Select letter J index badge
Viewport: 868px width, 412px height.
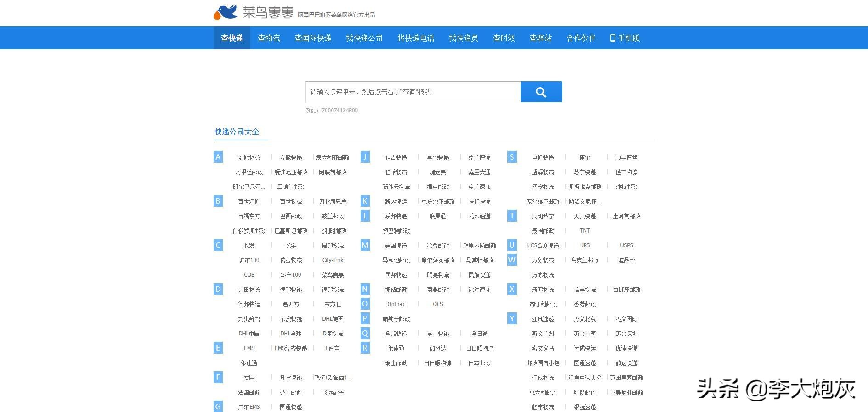(365, 157)
